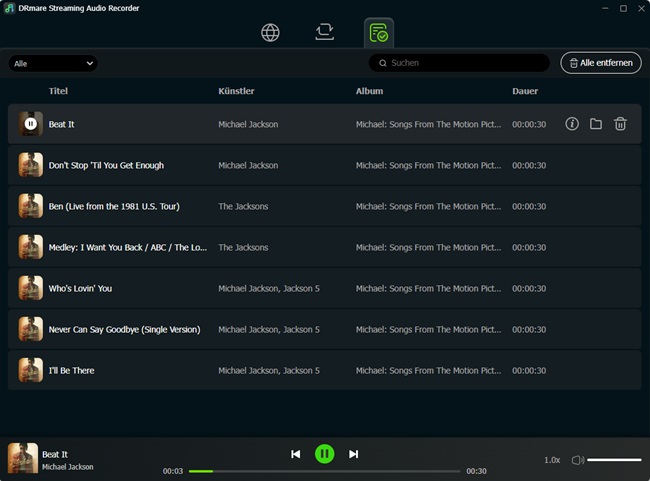
Task: Skip to the previous track
Action: [296, 454]
